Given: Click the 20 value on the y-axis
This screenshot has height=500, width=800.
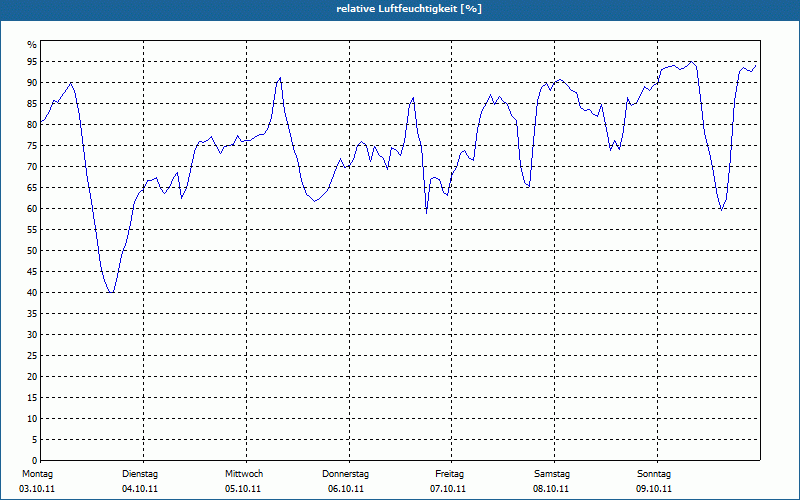Looking at the screenshot, I should point(32,377).
